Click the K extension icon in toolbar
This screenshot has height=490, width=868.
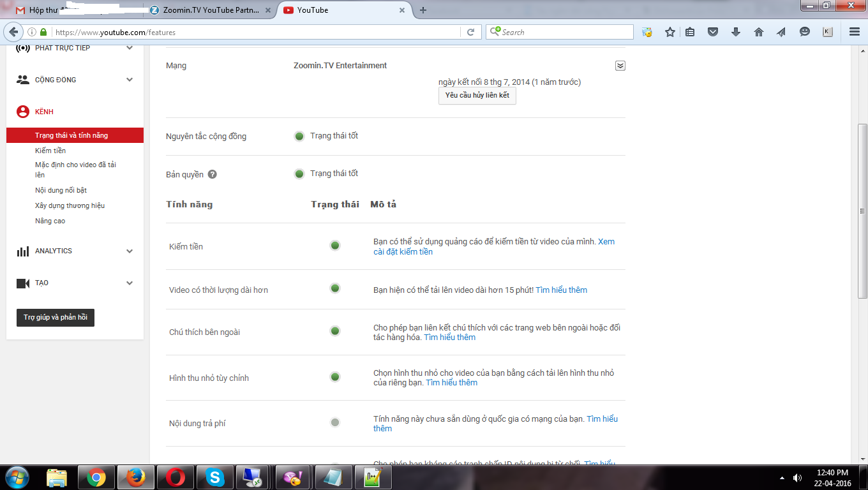click(828, 32)
